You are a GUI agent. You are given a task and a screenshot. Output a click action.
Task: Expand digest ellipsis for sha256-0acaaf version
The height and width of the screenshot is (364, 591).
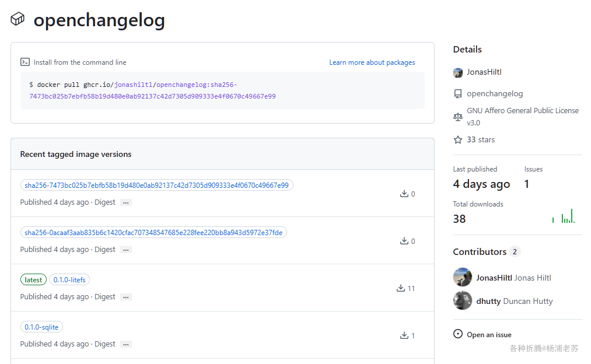(126, 250)
